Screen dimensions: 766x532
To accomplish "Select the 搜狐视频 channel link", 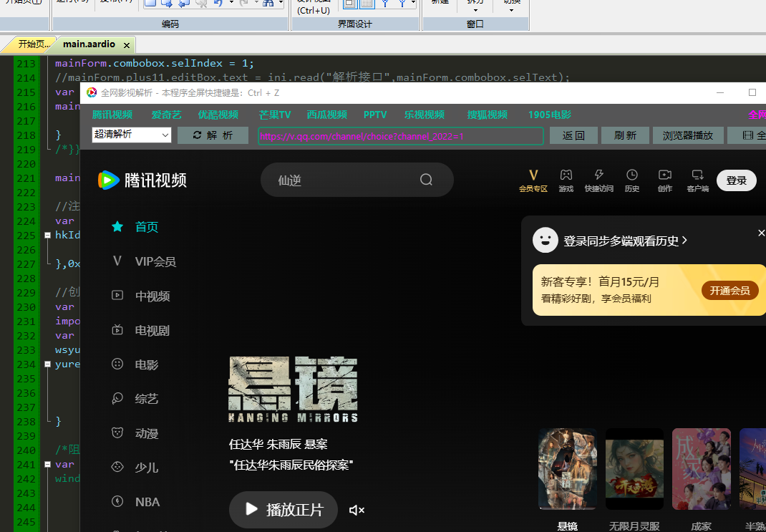I will tap(487, 115).
